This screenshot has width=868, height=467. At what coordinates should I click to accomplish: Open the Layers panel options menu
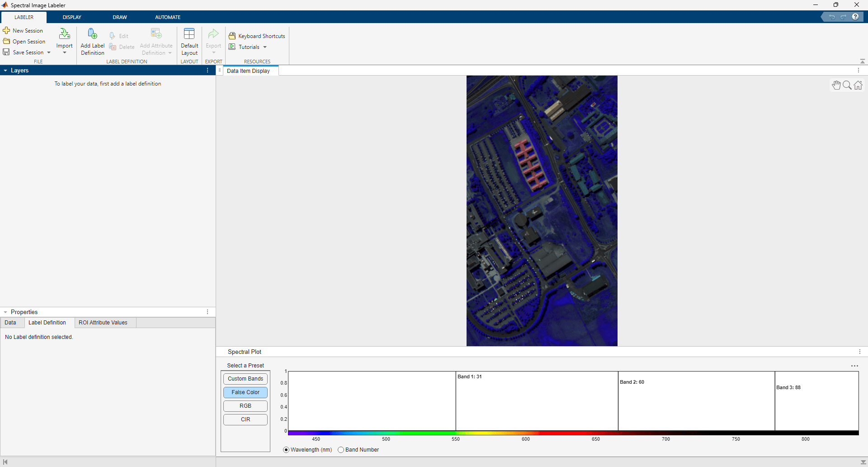click(x=207, y=70)
